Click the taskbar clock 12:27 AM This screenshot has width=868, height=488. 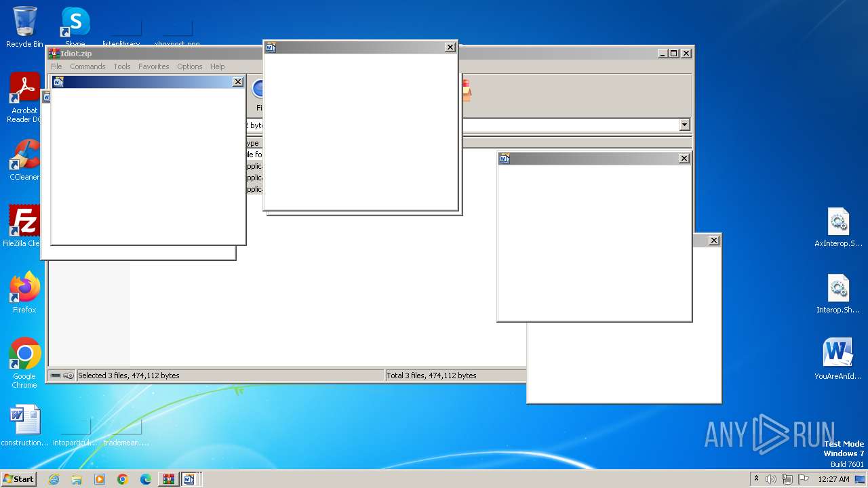[833, 479]
